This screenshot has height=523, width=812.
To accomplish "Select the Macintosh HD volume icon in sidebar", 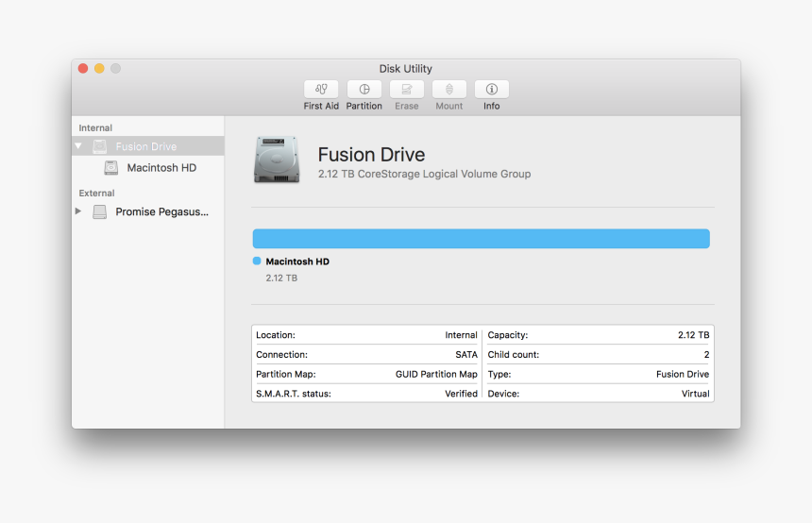I will (x=110, y=168).
